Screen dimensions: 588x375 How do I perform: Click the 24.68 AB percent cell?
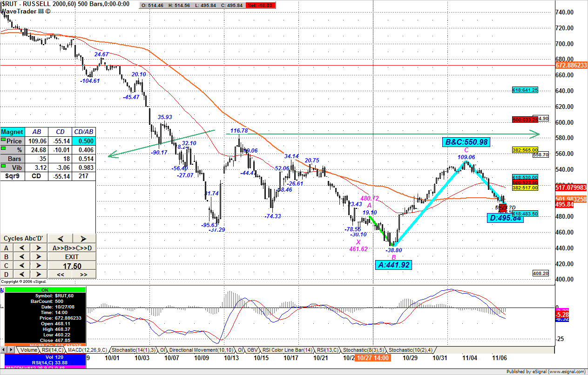click(36, 149)
